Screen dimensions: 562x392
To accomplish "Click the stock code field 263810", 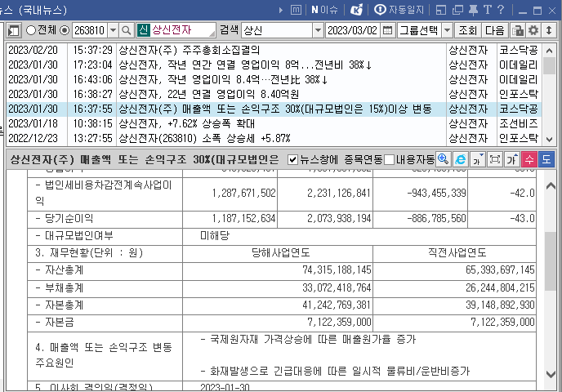I will pyautogui.click(x=90, y=30).
